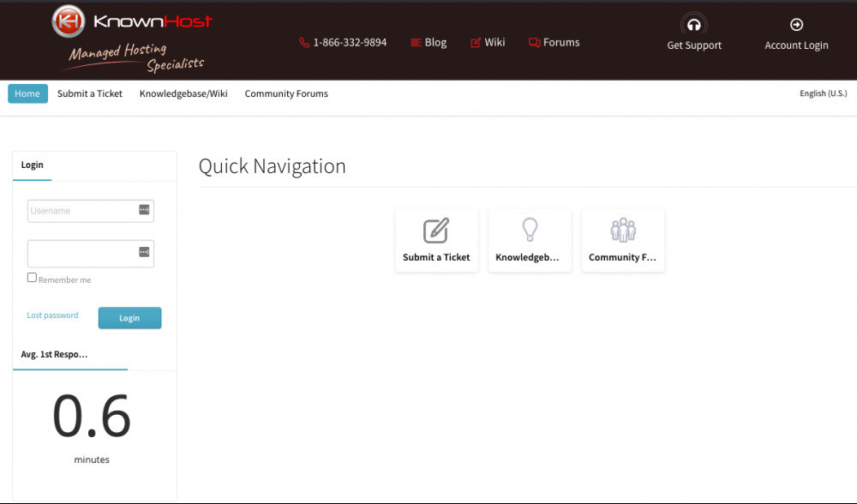Click the Community Forums people icon

(623, 230)
